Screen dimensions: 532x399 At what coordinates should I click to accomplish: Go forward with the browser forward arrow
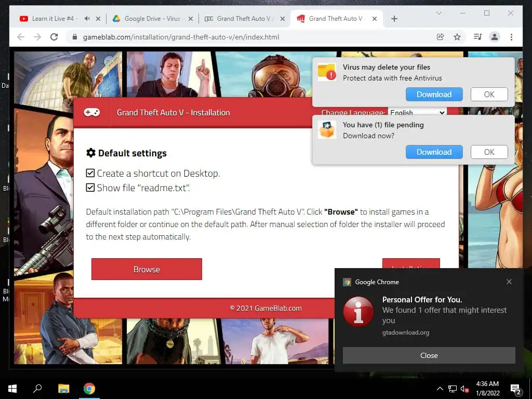[37, 37]
